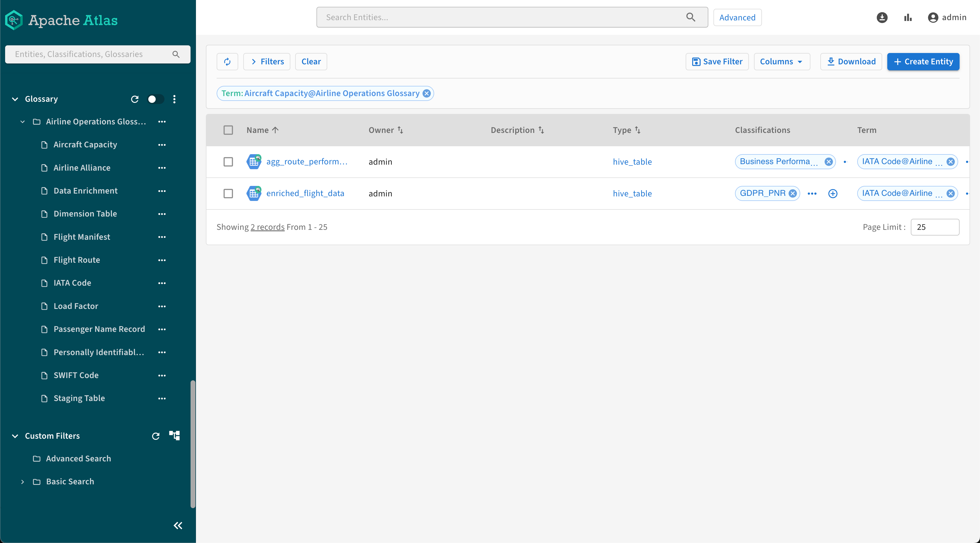Open Flight Route term options menu
Viewport: 980px width, 543px height.
tap(162, 260)
